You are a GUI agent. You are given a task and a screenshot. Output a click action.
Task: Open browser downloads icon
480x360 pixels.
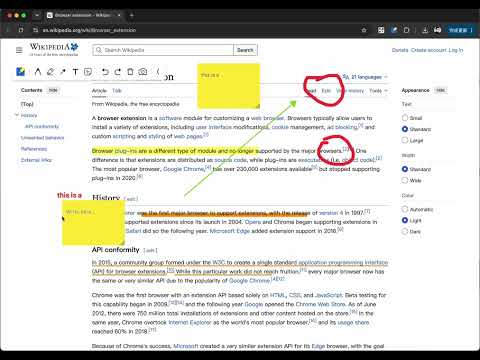point(425,30)
